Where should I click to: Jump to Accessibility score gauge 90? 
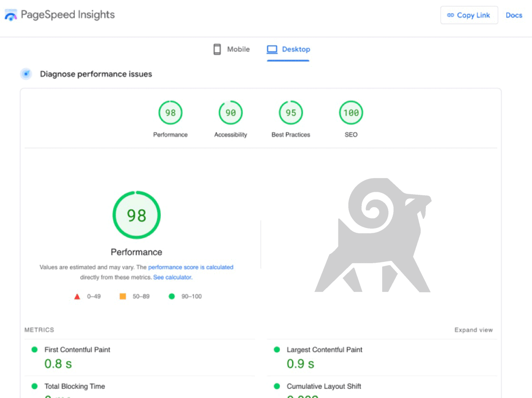point(231,112)
